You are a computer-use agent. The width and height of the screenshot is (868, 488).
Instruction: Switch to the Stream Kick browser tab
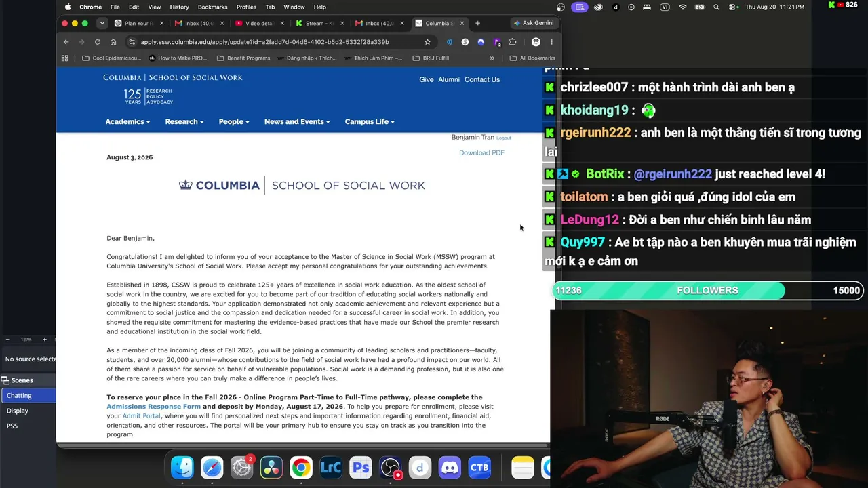[x=319, y=23]
